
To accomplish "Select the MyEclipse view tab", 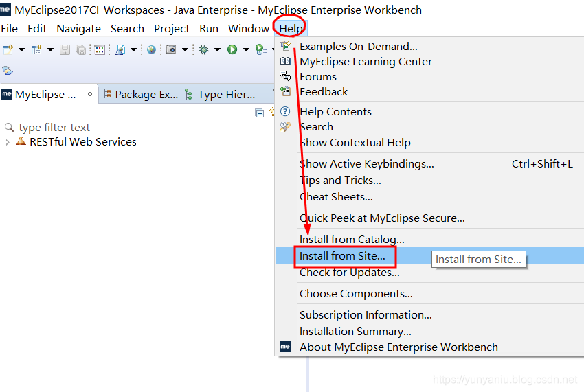I will (45, 95).
